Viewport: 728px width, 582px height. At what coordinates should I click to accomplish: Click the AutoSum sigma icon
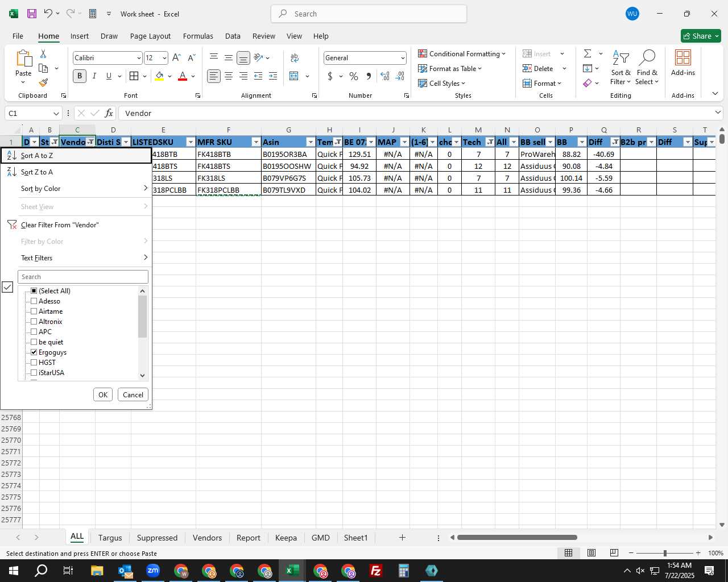coord(588,53)
